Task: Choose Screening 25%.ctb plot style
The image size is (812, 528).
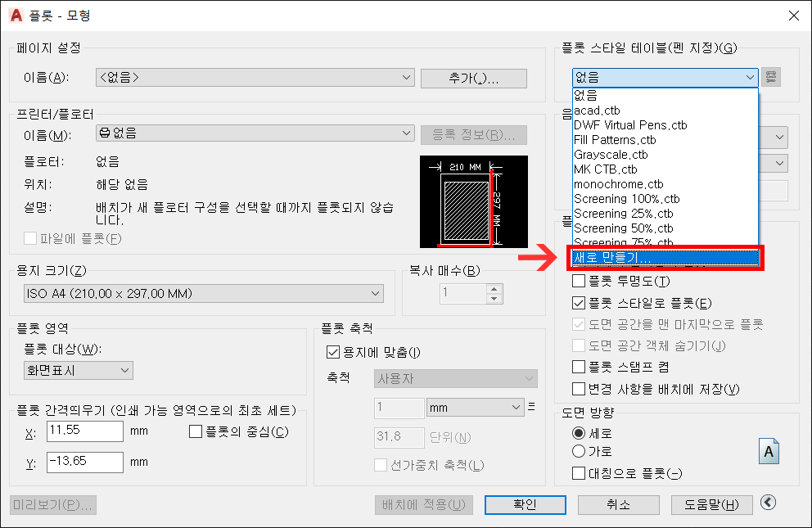Action: (665, 214)
